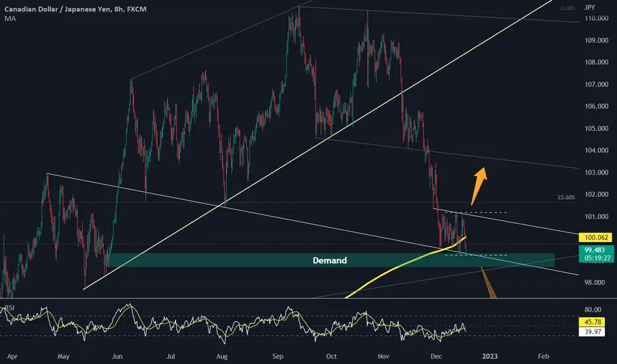The width and height of the screenshot is (617, 364).
Task: Click the 103.000 price axis label
Action: coord(596,172)
